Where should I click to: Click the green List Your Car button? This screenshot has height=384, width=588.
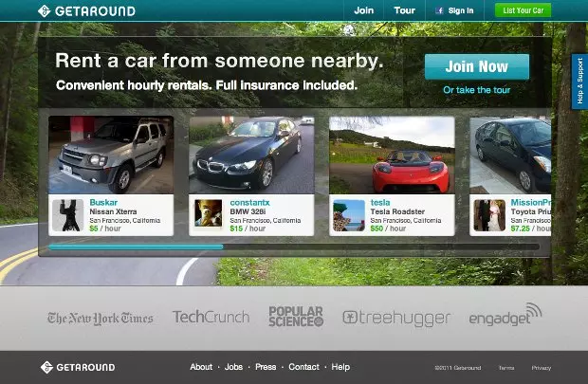[x=523, y=10]
